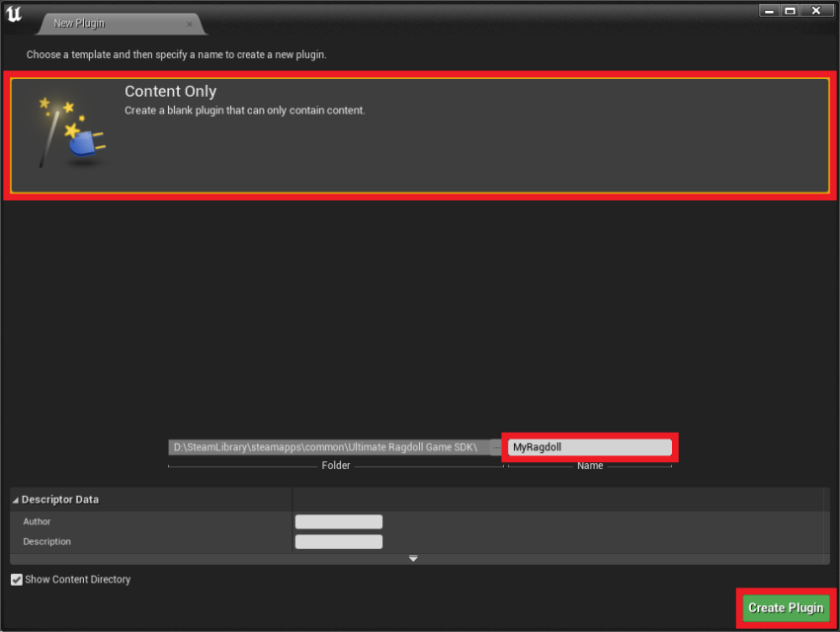Open the folder browse button next to path
The height and width of the screenshot is (632, 840).
[x=495, y=447]
